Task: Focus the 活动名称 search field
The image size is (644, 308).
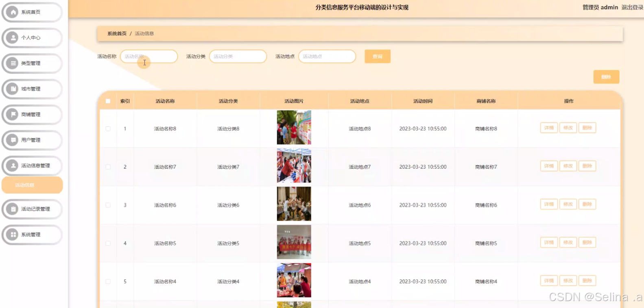Action: (x=149, y=56)
